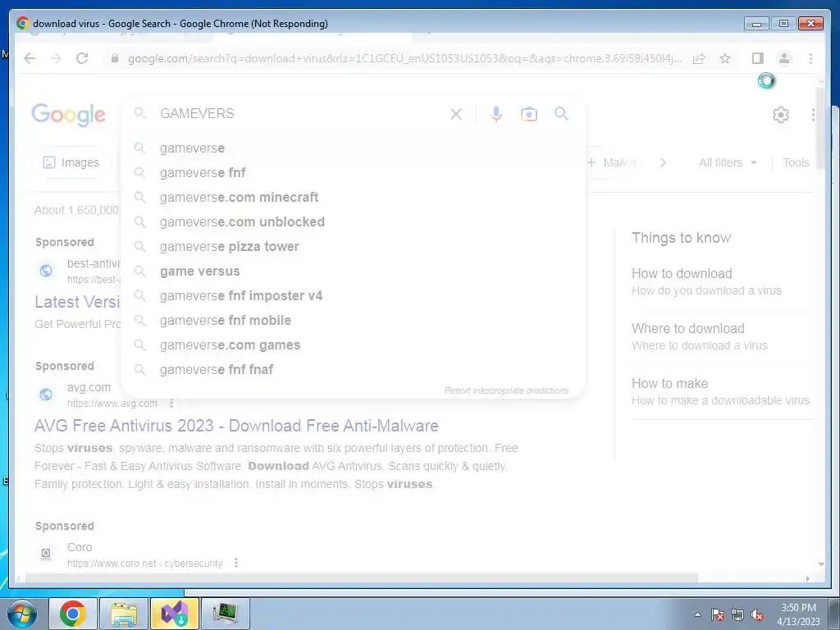The height and width of the screenshot is (630, 840).
Task: Click the https://www.coro.net cybersecurity URL text
Action: 144,563
